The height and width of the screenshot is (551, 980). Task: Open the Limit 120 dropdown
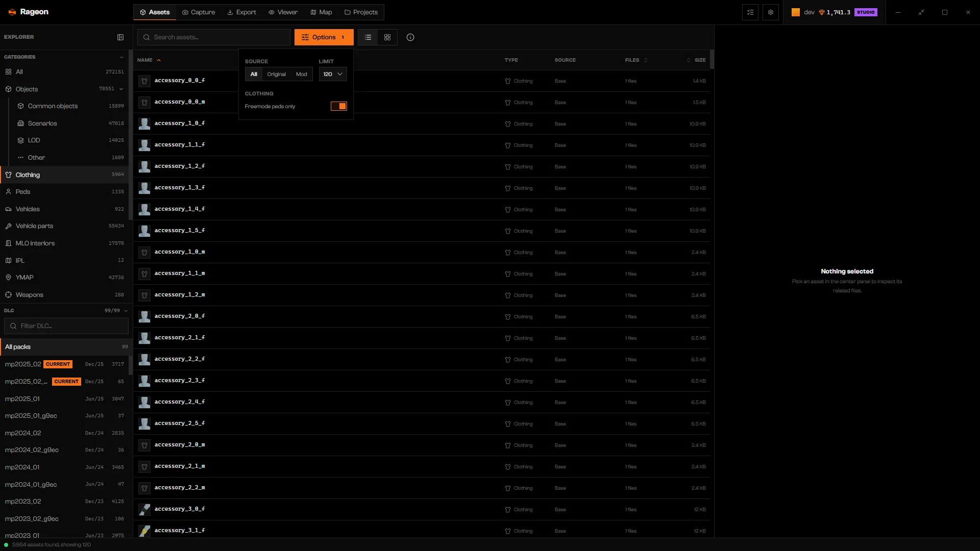point(333,74)
